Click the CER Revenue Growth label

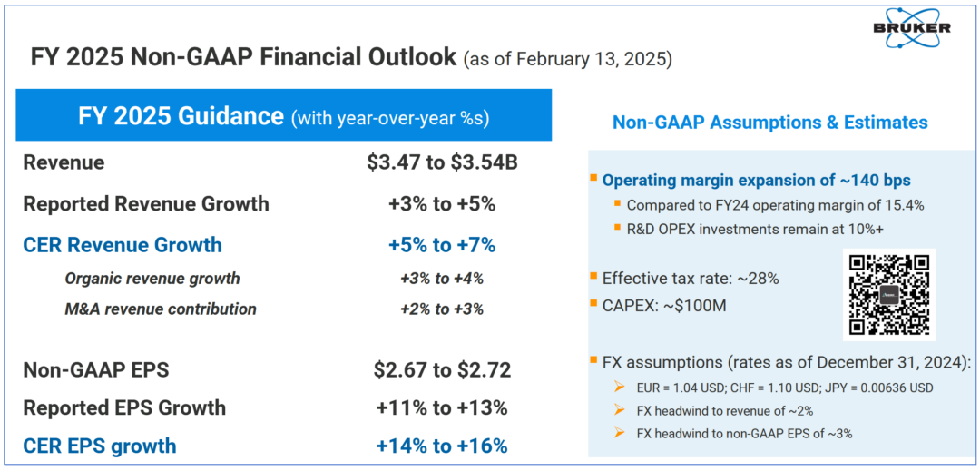pyautogui.click(x=122, y=244)
